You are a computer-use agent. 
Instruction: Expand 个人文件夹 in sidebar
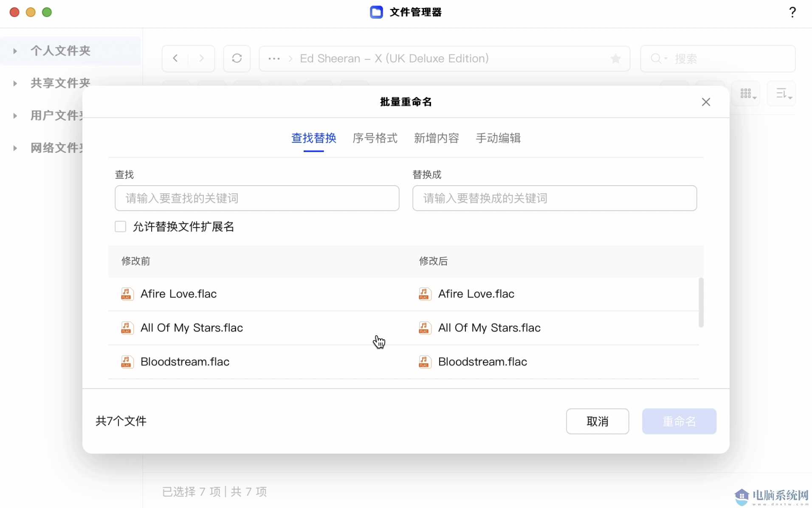[x=15, y=51]
